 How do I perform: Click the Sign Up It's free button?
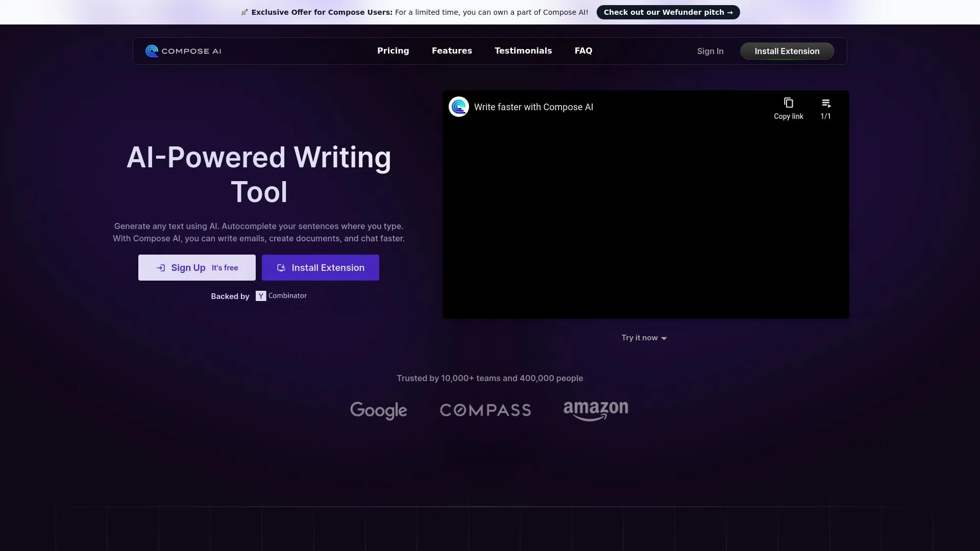click(x=197, y=267)
